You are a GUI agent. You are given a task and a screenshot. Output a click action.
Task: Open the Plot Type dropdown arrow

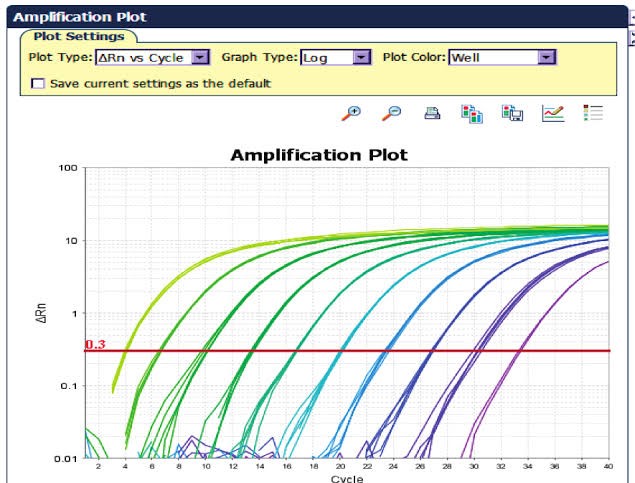pos(200,57)
